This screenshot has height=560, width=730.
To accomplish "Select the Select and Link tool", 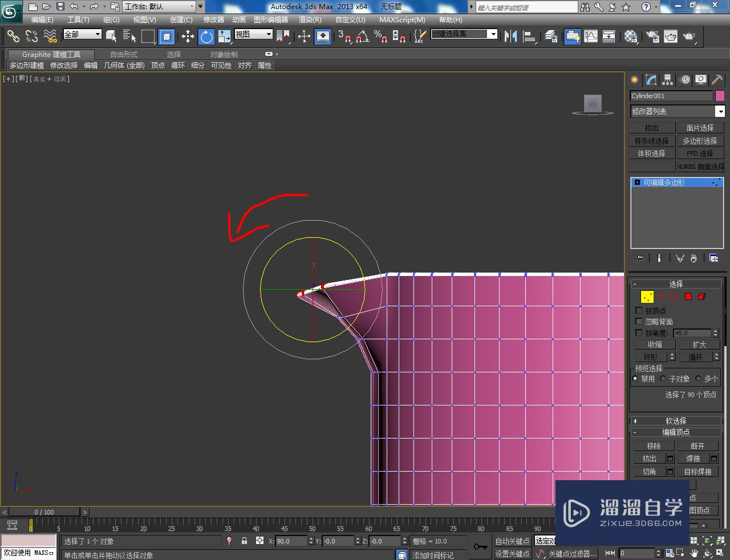I will 13,36.
